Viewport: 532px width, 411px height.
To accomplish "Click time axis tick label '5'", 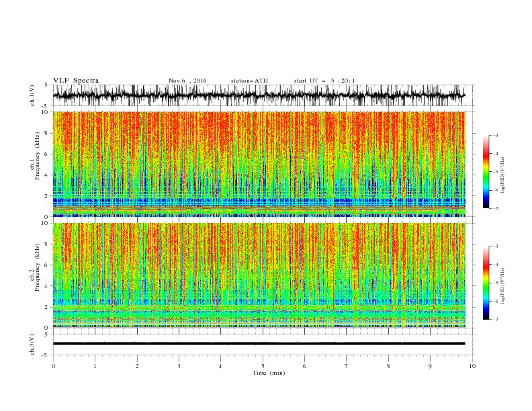I will point(263,366).
